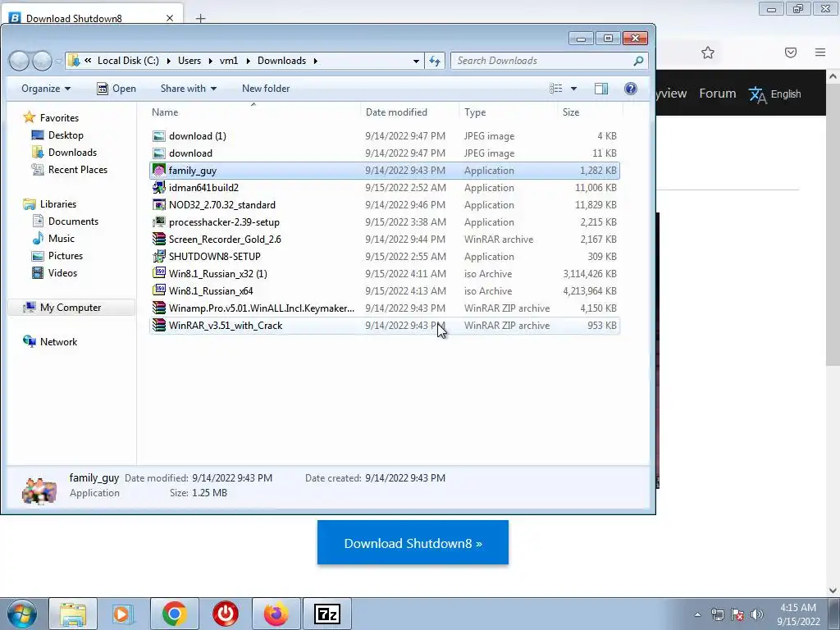Open the media player taskbar icon
Screen dimensions: 840x630
pyautogui.click(x=123, y=614)
